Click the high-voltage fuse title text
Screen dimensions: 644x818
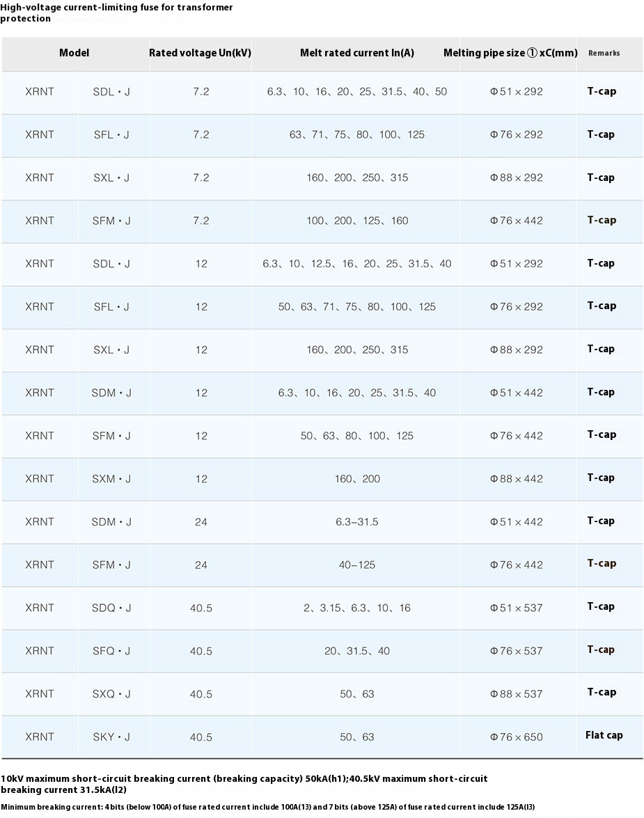[x=116, y=13]
